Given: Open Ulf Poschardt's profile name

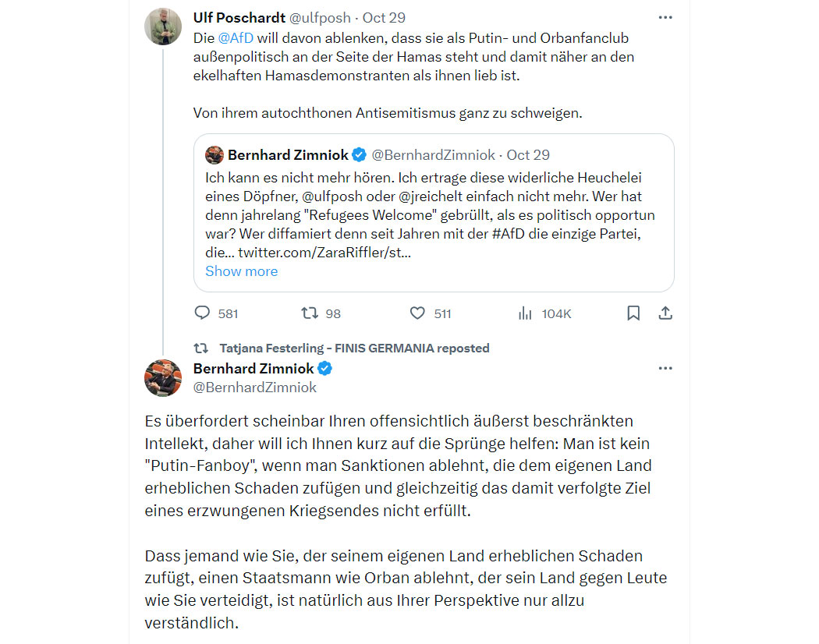Looking at the screenshot, I should coord(239,18).
